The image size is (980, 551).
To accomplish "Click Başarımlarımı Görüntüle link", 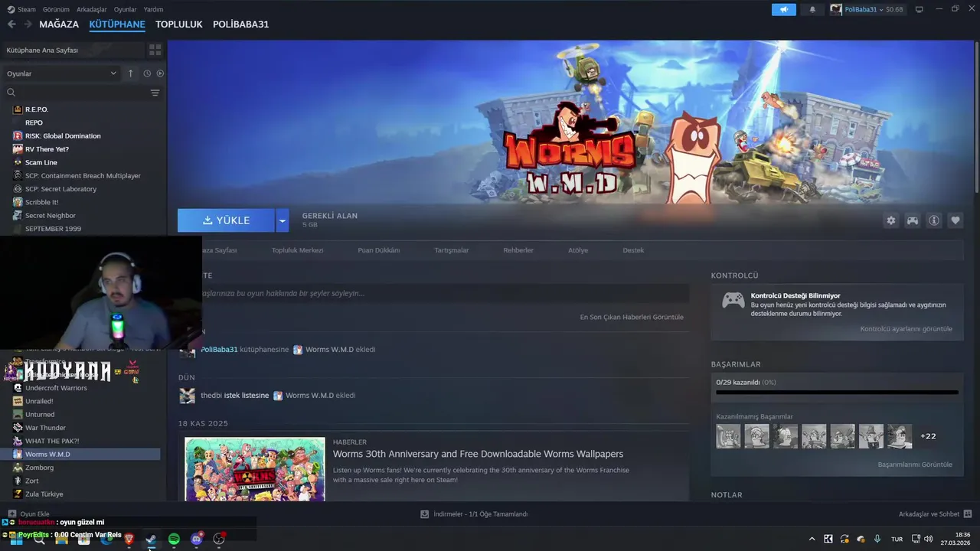I will pos(915,465).
